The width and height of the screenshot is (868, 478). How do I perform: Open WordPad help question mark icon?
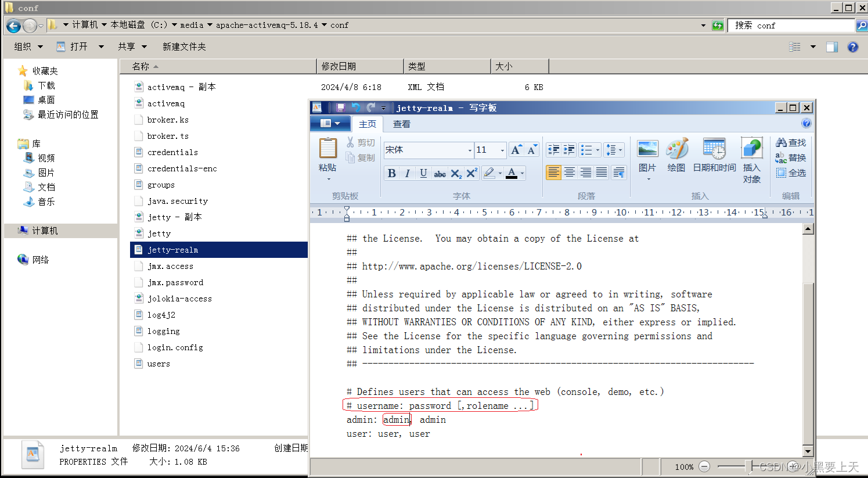(x=806, y=123)
